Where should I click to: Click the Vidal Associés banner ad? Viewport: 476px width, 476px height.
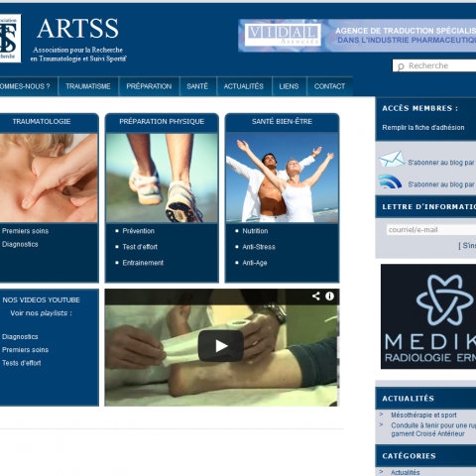(357, 36)
